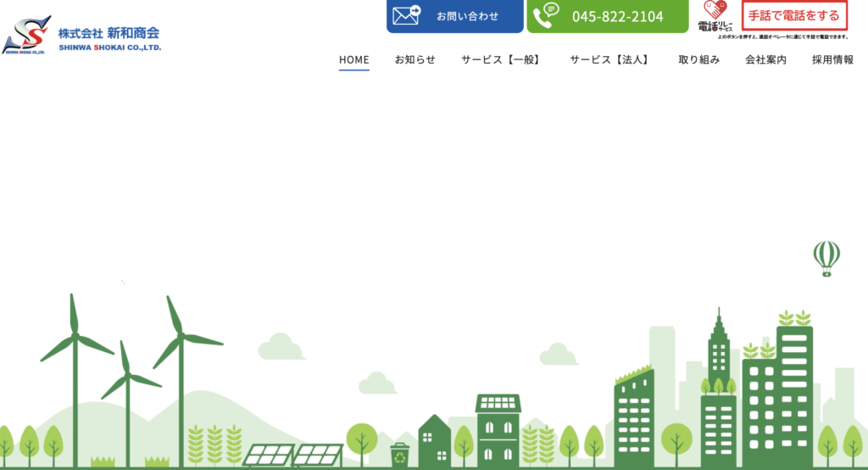Viewport: 868px width, 470px height.
Task: Click the solar panels illustration
Action: pos(292,455)
